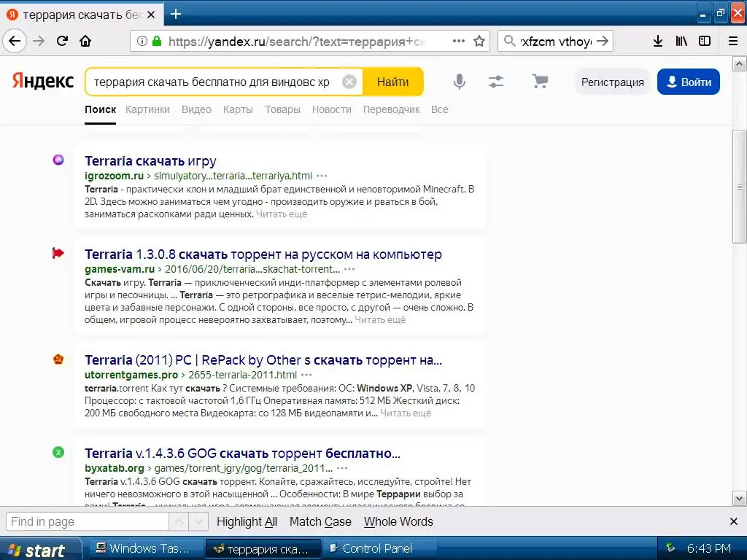The height and width of the screenshot is (560, 747).
Task: Open page actions three-dot menu in address bar
Action: pos(458,41)
